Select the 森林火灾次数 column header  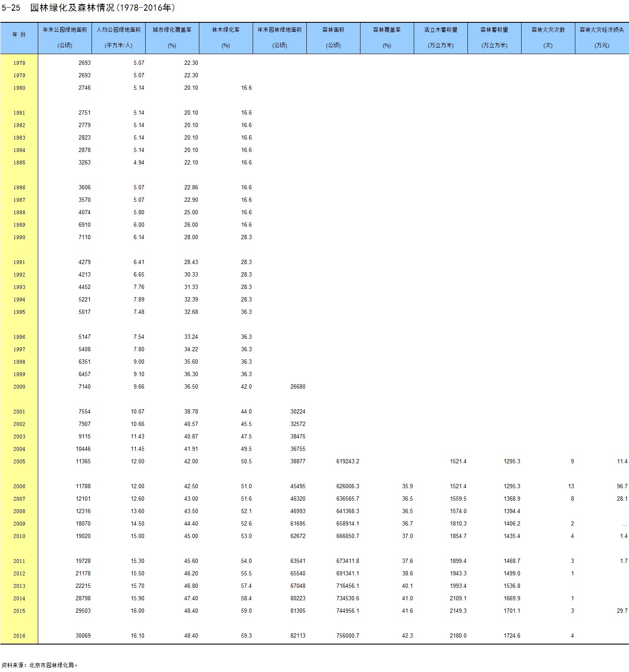coord(548,37)
